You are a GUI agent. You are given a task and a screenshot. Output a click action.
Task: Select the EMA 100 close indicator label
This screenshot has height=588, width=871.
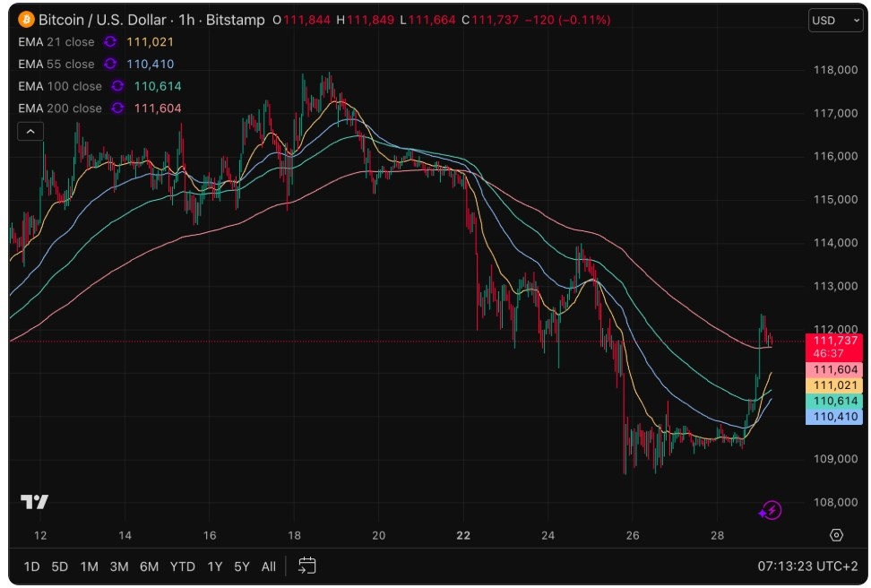pos(60,86)
